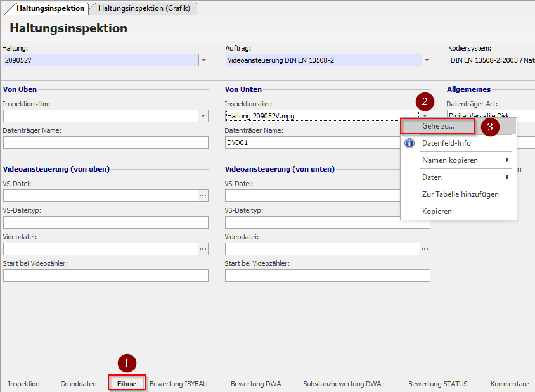Click browse button beside VS-Datei (von oben)
This screenshot has height=392, width=535.
(203, 196)
